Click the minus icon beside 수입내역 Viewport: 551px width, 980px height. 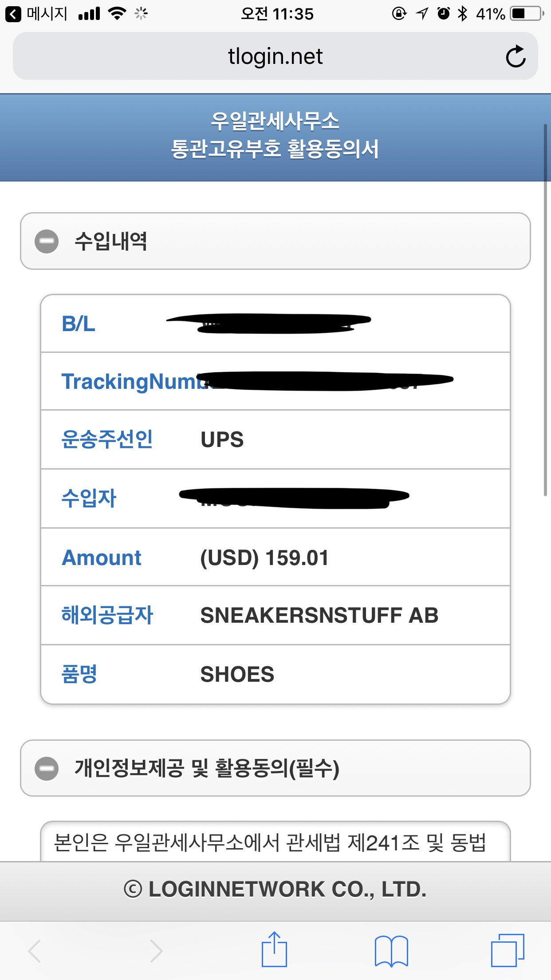pos(47,241)
